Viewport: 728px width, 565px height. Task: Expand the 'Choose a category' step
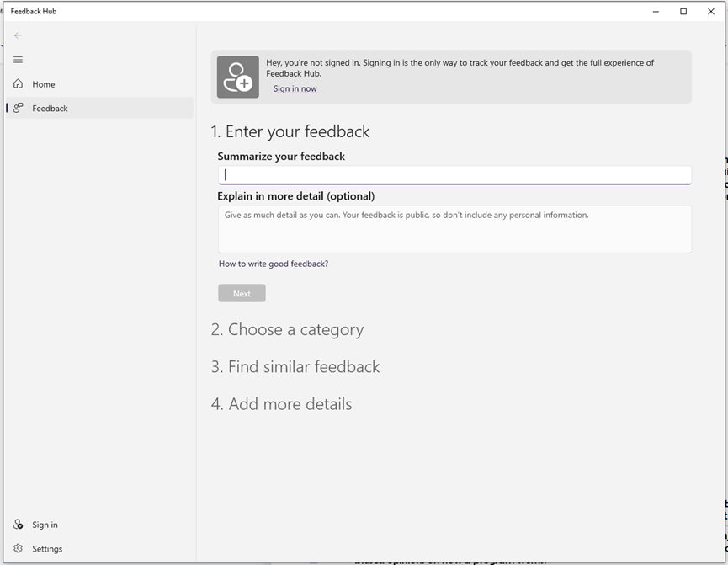[287, 329]
